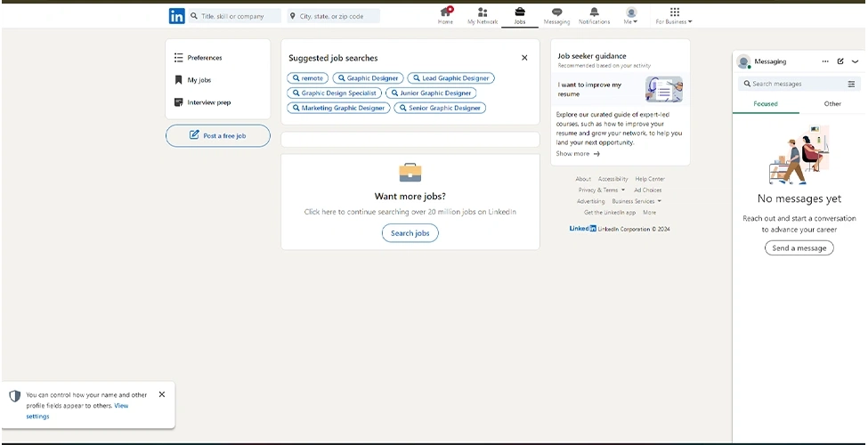Viewport: 868px width, 445px height.
Task: Open Notifications bell icon
Action: point(594,15)
